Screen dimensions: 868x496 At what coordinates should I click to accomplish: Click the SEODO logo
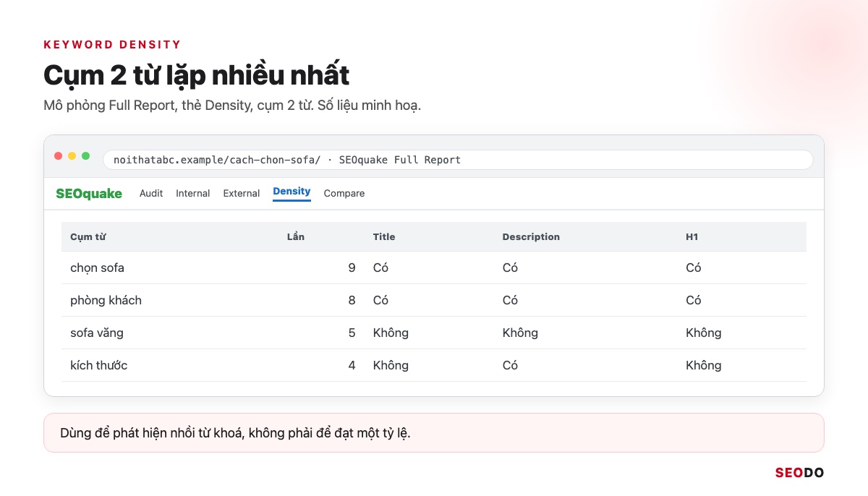tap(799, 473)
